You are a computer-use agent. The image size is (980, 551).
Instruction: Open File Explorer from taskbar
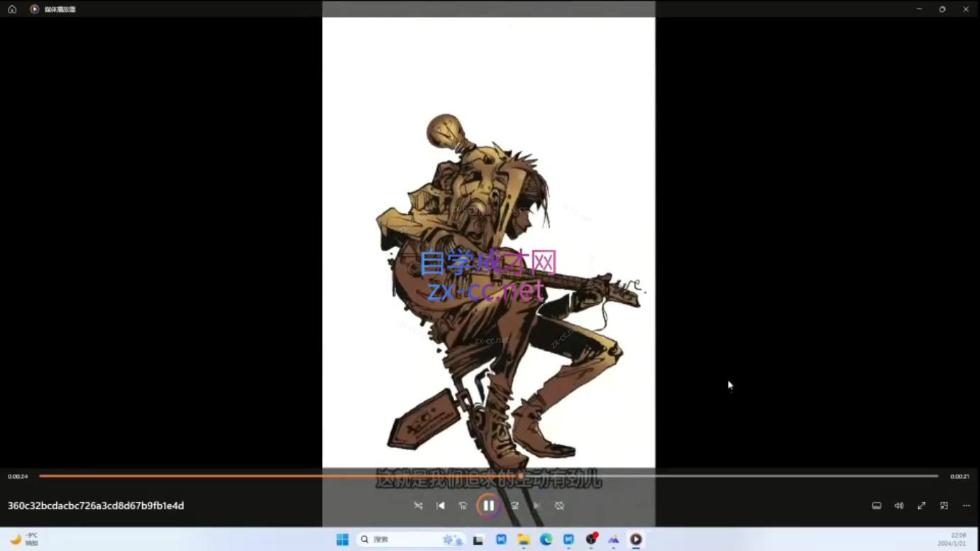(x=524, y=540)
